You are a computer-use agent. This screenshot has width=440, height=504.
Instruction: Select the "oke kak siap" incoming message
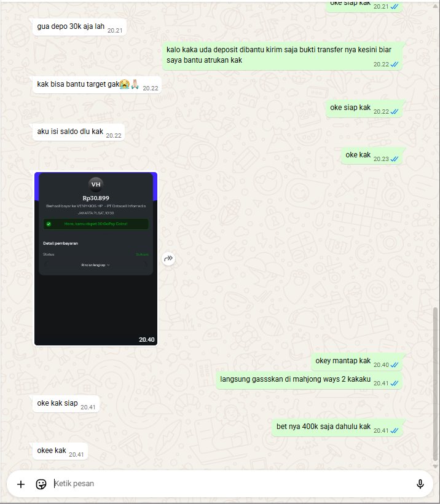tap(66, 404)
